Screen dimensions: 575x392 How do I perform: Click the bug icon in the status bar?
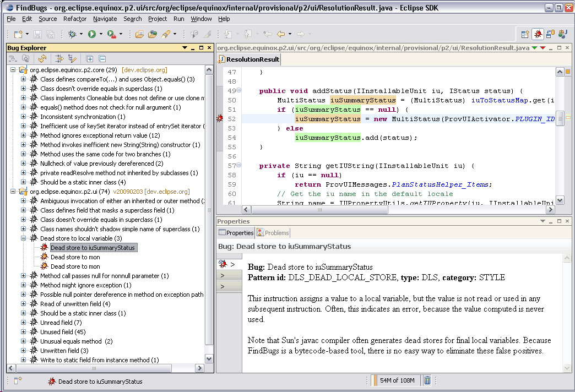52,382
